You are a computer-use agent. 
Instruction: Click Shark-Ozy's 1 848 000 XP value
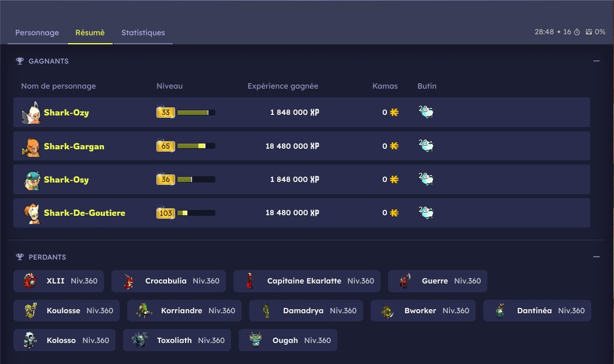295,113
